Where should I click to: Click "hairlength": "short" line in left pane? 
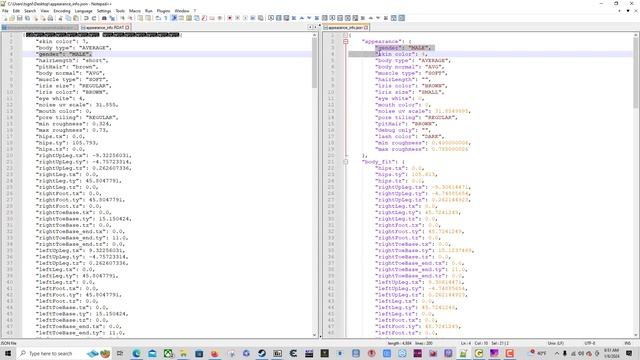point(72,60)
